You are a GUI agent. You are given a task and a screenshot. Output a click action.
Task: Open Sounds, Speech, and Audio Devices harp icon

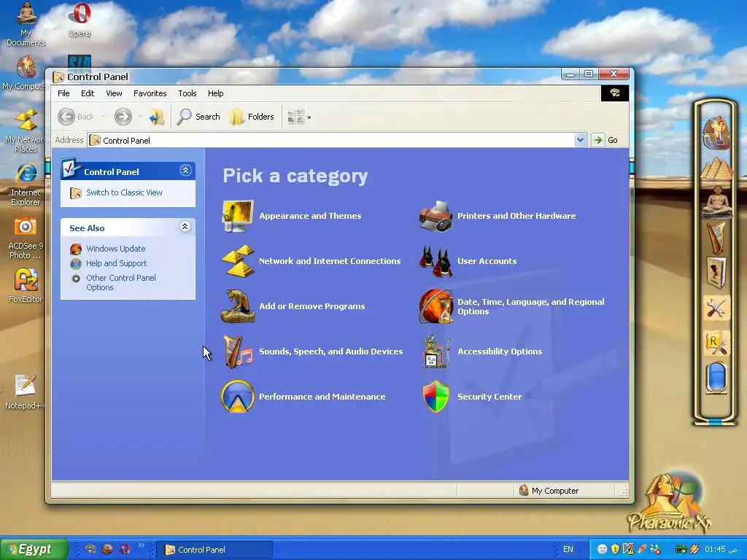(x=237, y=351)
